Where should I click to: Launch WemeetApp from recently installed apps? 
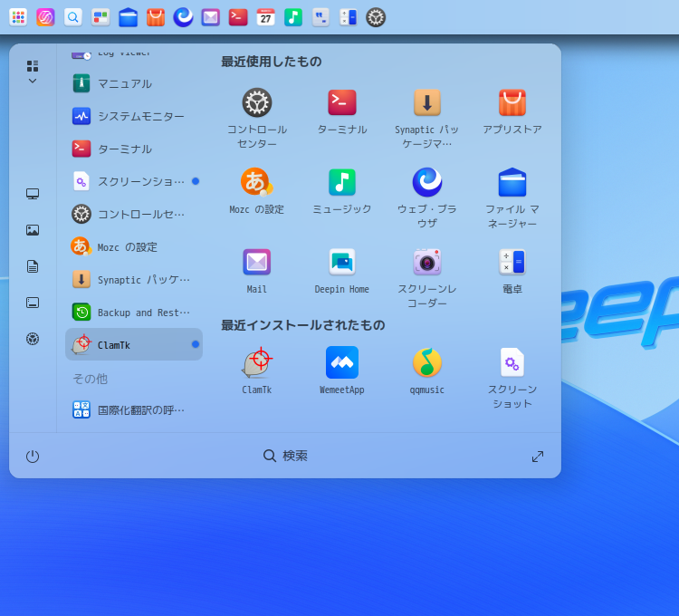click(x=342, y=363)
